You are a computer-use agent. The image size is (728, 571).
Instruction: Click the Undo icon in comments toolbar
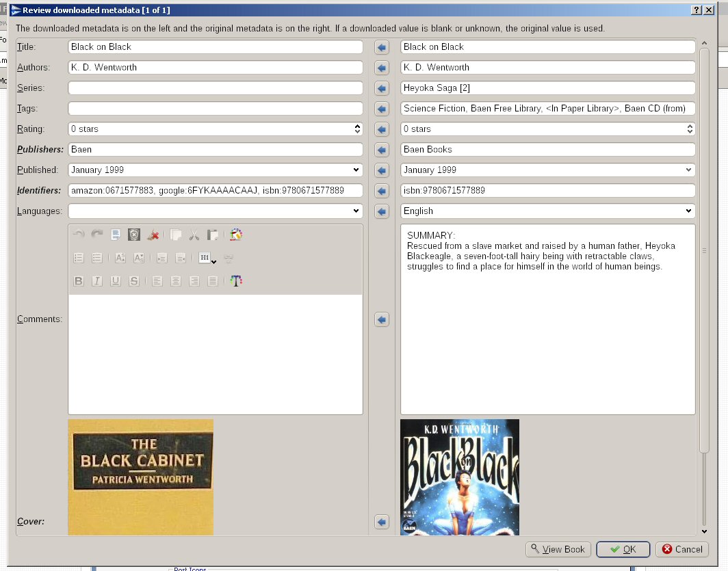[79, 235]
